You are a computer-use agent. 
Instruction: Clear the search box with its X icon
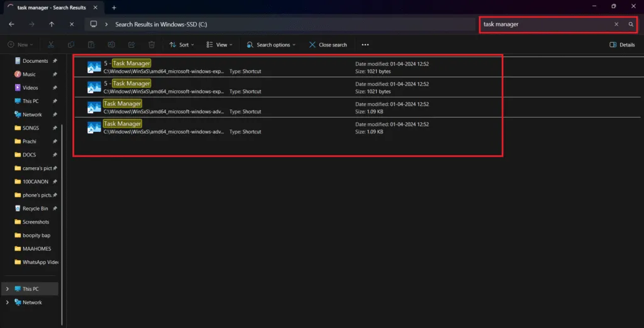tap(616, 24)
